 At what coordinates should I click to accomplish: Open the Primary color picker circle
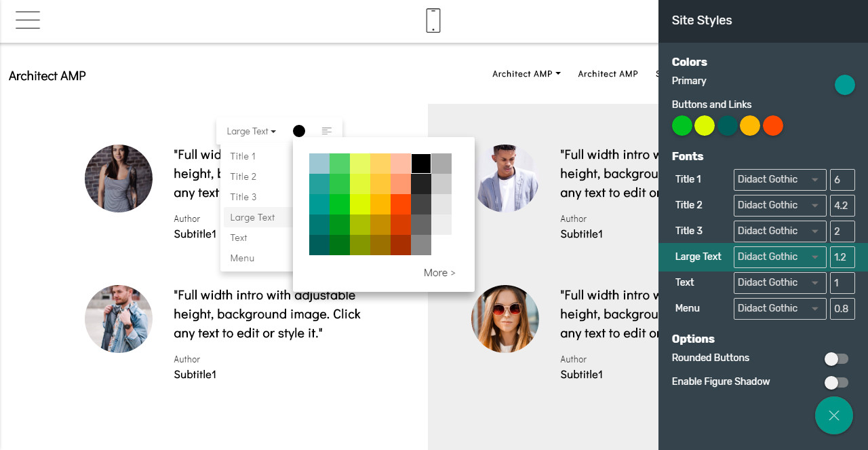[x=844, y=85]
